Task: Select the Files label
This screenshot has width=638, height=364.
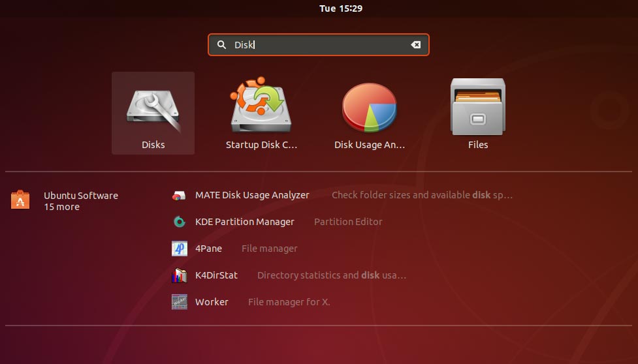Action: [478, 145]
